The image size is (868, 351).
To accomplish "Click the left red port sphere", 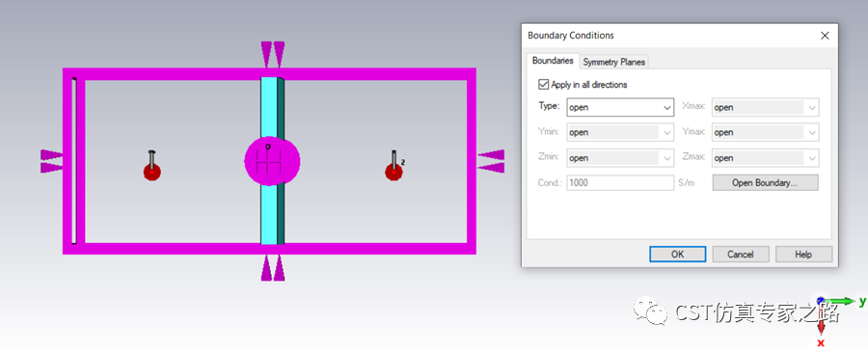I will click(x=152, y=172).
